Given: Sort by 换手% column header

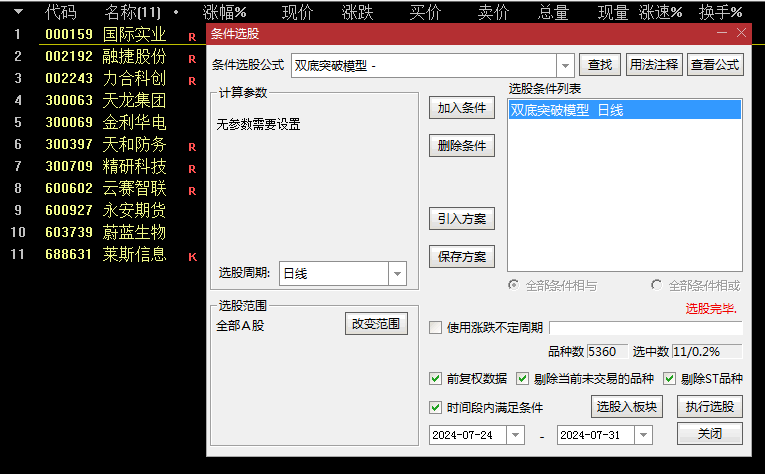Looking at the screenshot, I should (x=720, y=12).
